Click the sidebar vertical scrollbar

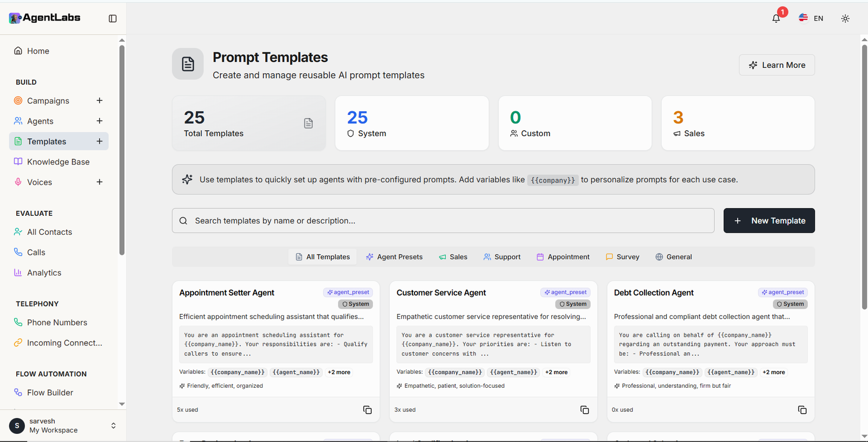[122, 150]
